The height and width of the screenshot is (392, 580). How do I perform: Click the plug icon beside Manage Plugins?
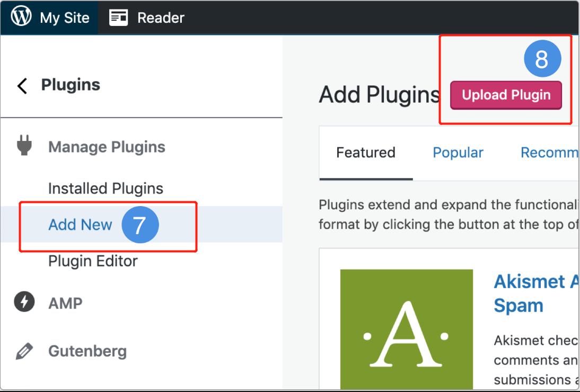point(24,146)
